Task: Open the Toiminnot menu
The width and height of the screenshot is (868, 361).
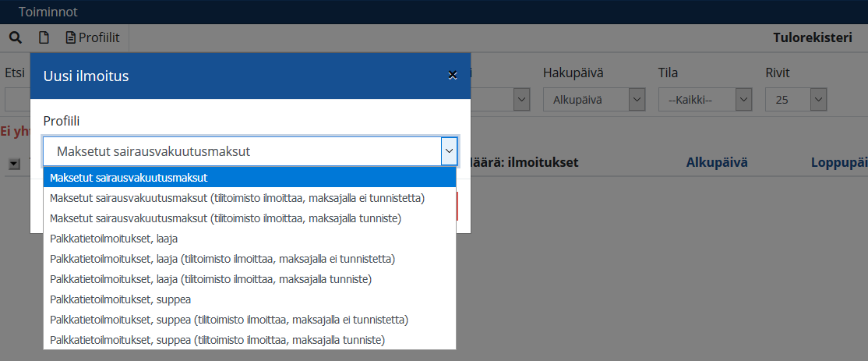Action: (48, 12)
